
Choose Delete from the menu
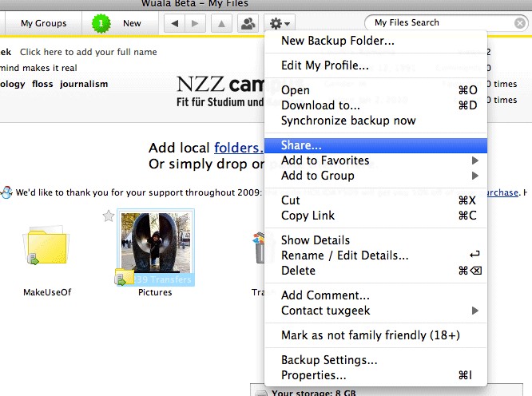[375, 271]
